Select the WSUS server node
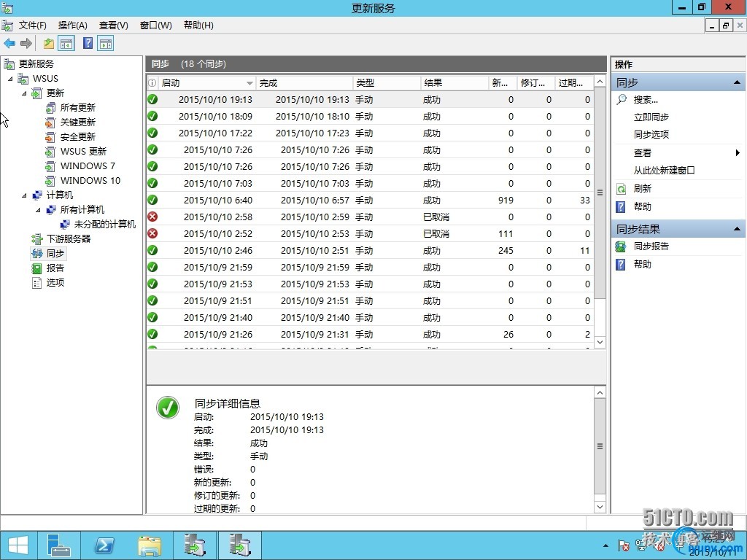The image size is (747, 560). click(45, 79)
